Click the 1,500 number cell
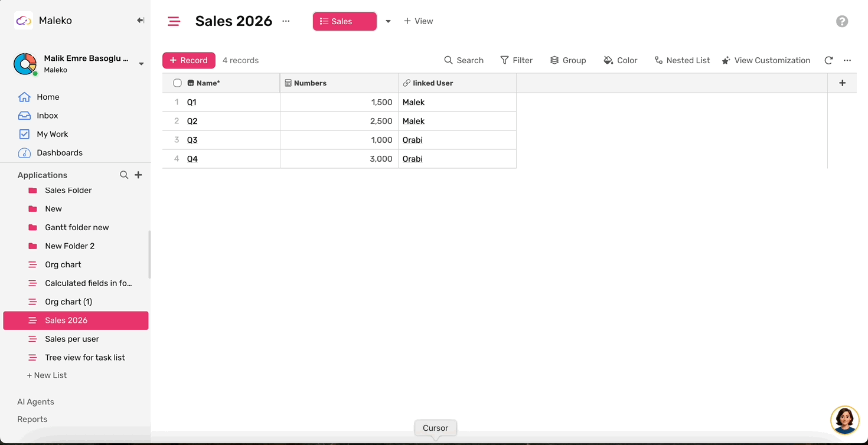The height and width of the screenshot is (445, 868). point(339,102)
